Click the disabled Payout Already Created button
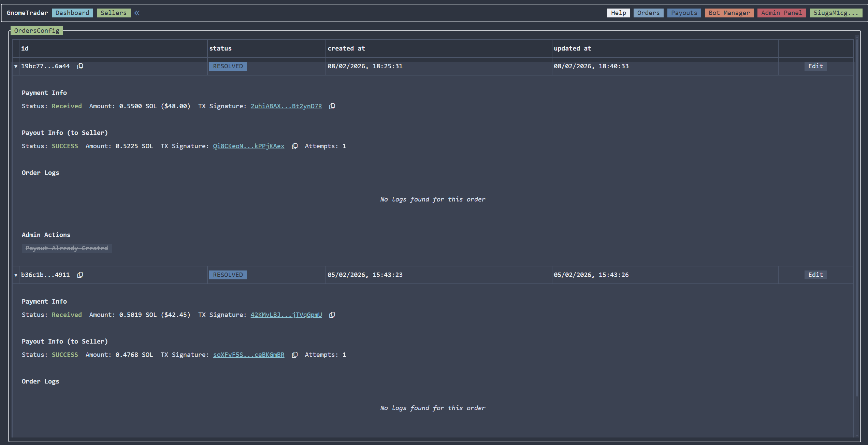The image size is (868, 445). (x=67, y=248)
